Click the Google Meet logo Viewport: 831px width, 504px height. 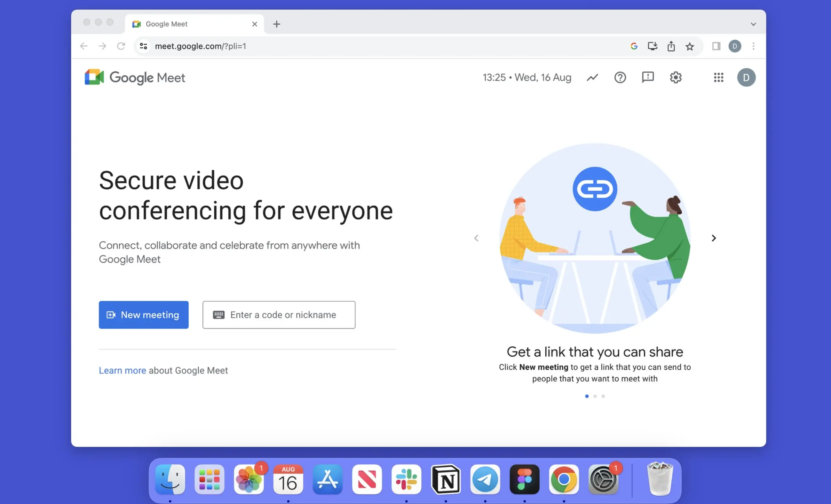tap(135, 77)
